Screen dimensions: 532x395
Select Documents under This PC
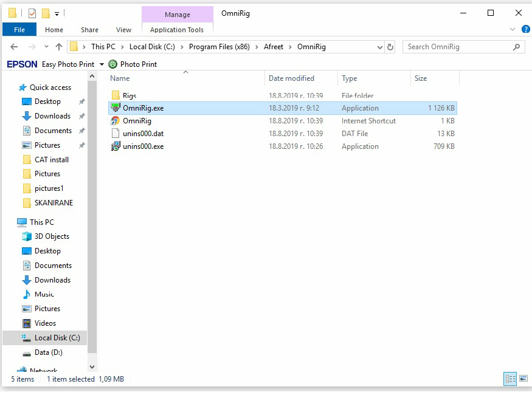(53, 266)
